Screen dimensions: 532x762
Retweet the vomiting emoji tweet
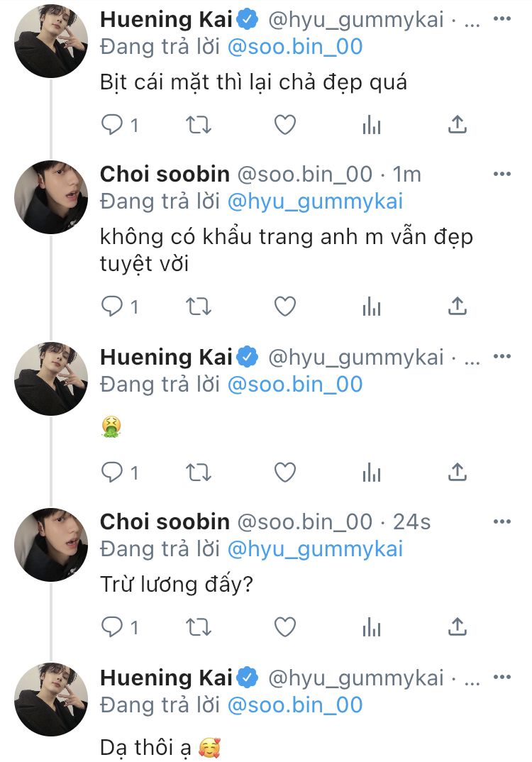[198, 472]
